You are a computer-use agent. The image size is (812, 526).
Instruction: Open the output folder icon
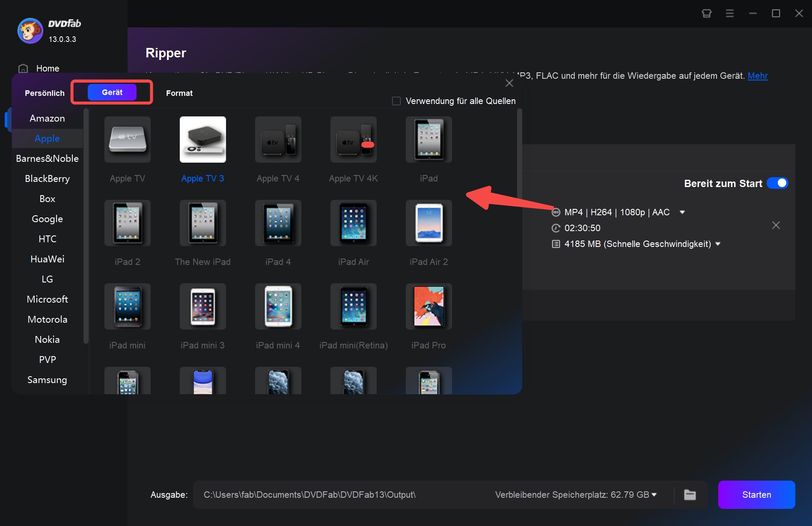click(x=690, y=495)
